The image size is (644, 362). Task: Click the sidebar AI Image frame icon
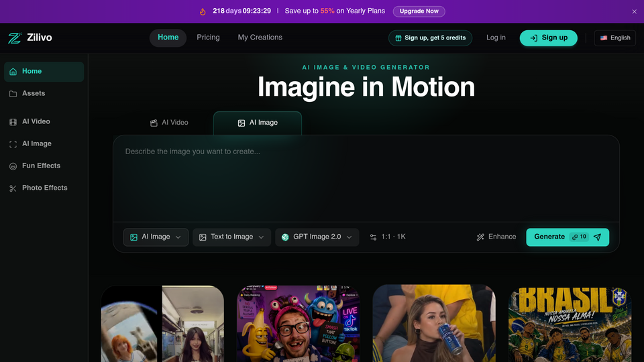[x=13, y=144]
